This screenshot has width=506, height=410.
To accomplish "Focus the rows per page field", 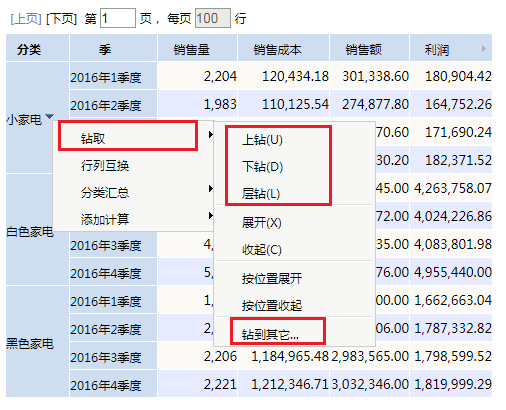I will click(x=213, y=18).
